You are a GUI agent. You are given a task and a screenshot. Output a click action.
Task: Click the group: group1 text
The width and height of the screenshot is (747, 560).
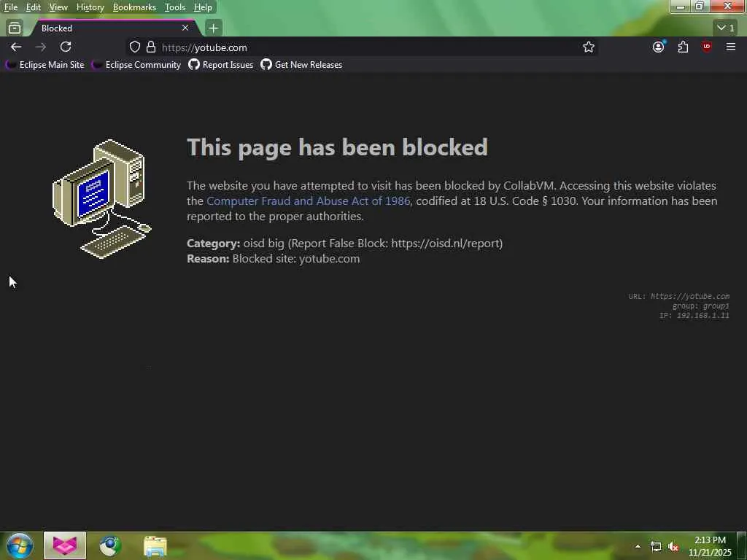click(x=701, y=306)
